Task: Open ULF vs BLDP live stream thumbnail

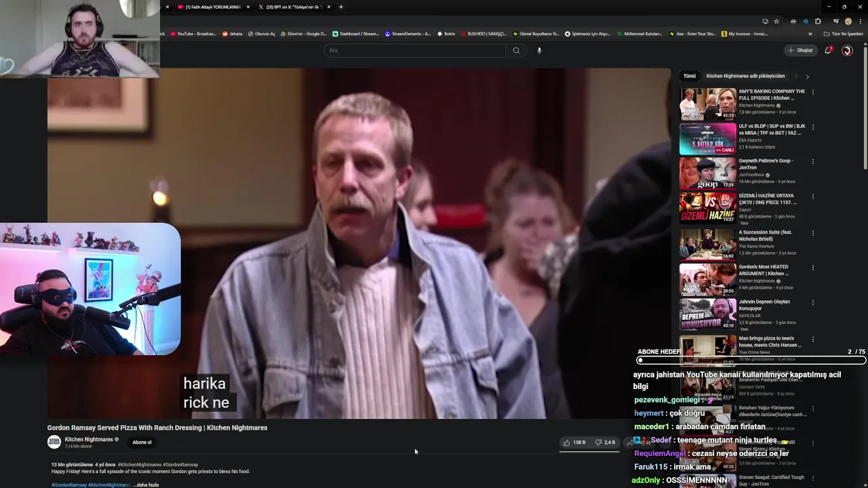Action: (707, 138)
